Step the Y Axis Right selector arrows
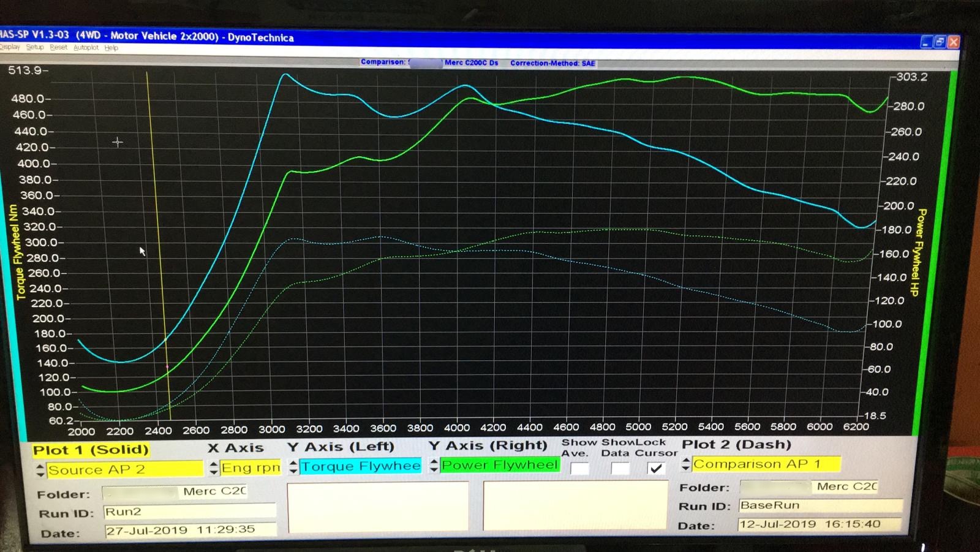Viewport: 980px width, 552px height. [434, 466]
